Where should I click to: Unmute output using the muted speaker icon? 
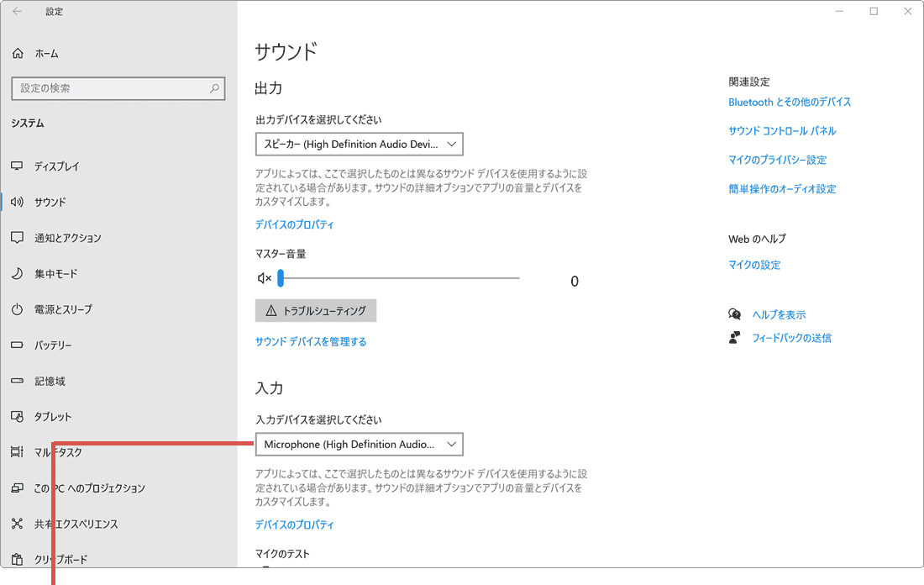(265, 277)
